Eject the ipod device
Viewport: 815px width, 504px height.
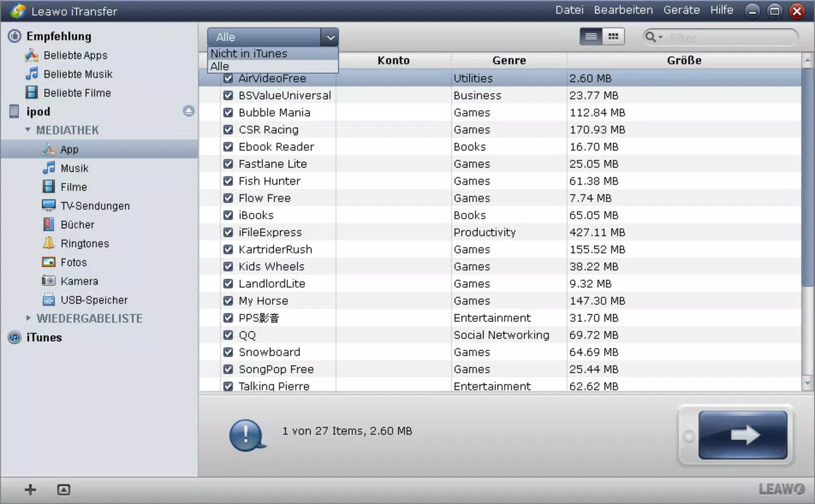[188, 112]
